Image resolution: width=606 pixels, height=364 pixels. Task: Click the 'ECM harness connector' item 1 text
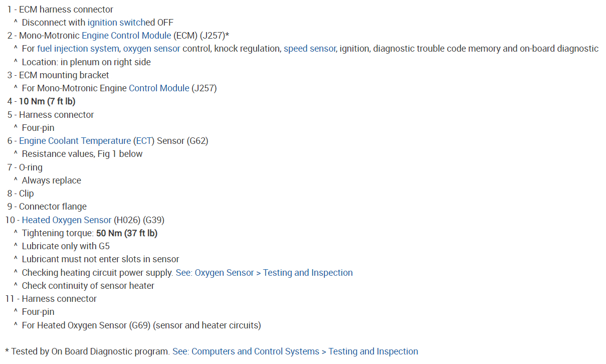66,10
